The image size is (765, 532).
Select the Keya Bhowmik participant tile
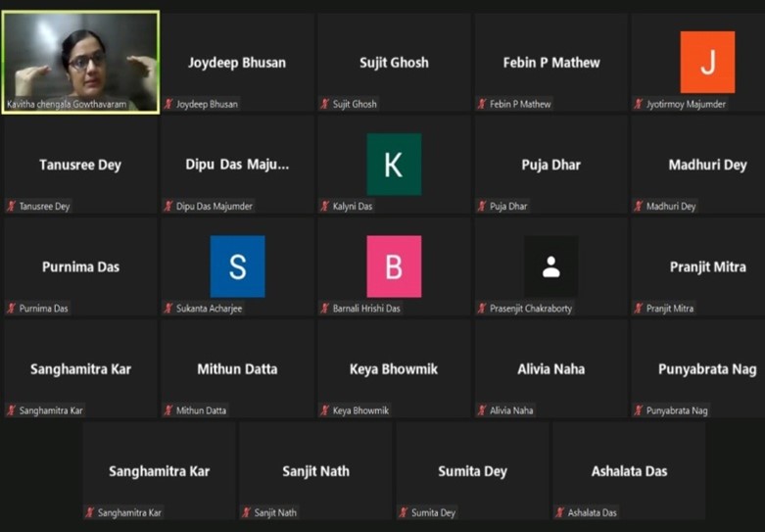pos(394,369)
